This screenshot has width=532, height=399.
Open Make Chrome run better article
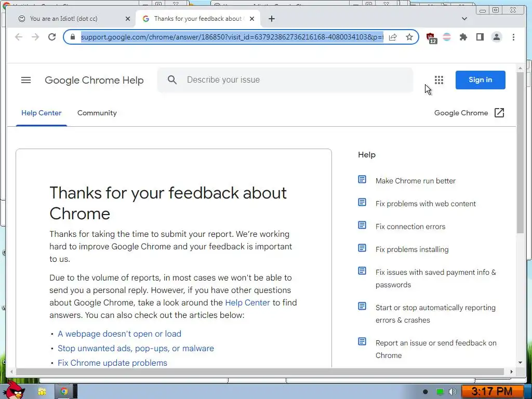click(x=415, y=181)
